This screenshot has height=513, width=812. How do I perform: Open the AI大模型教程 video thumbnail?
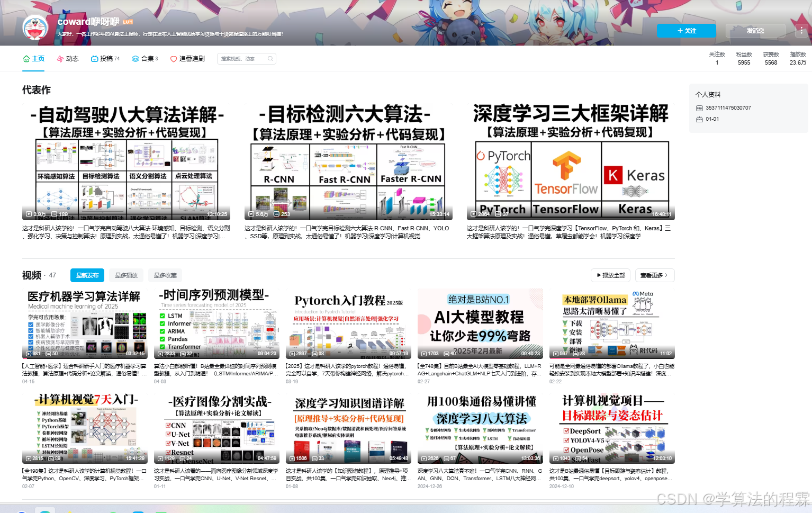480,323
